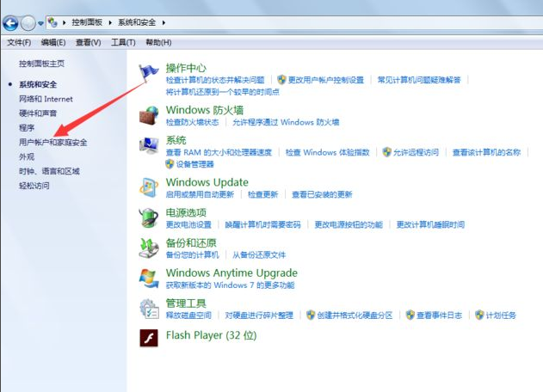The height and width of the screenshot is (392, 543).
Task: Click the Administrative Tools icon
Action: click(x=150, y=308)
